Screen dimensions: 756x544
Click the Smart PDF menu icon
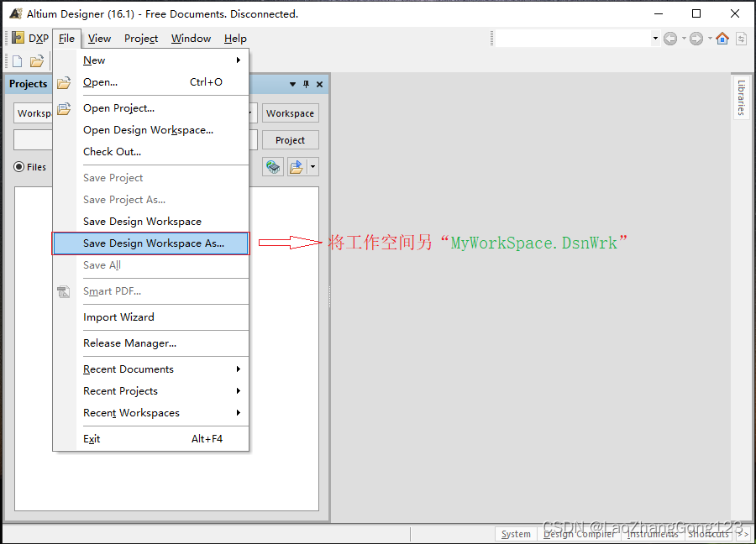click(x=64, y=291)
